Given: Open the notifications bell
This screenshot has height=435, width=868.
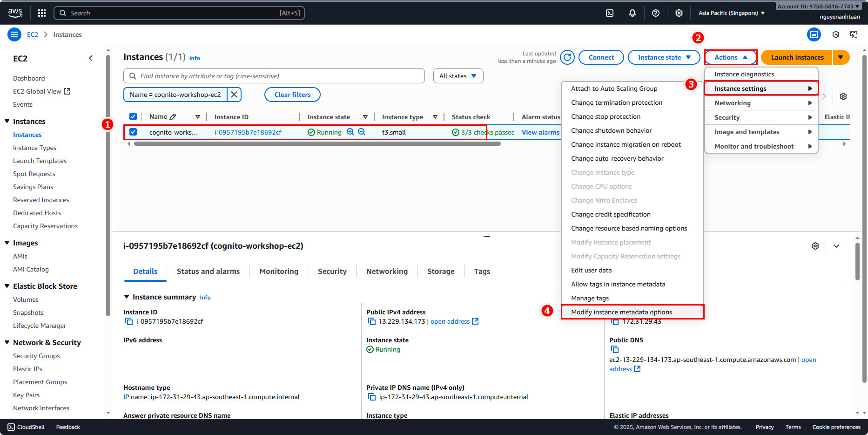Looking at the screenshot, I should tap(632, 13).
